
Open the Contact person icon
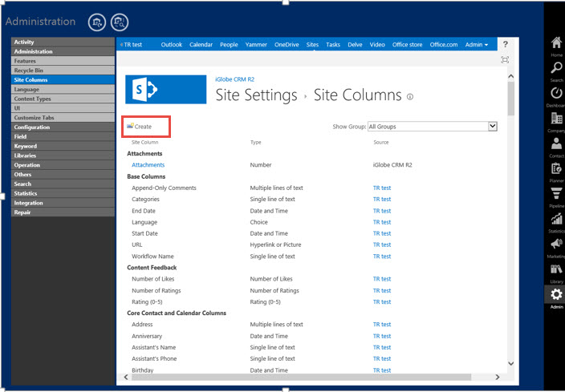[556, 143]
